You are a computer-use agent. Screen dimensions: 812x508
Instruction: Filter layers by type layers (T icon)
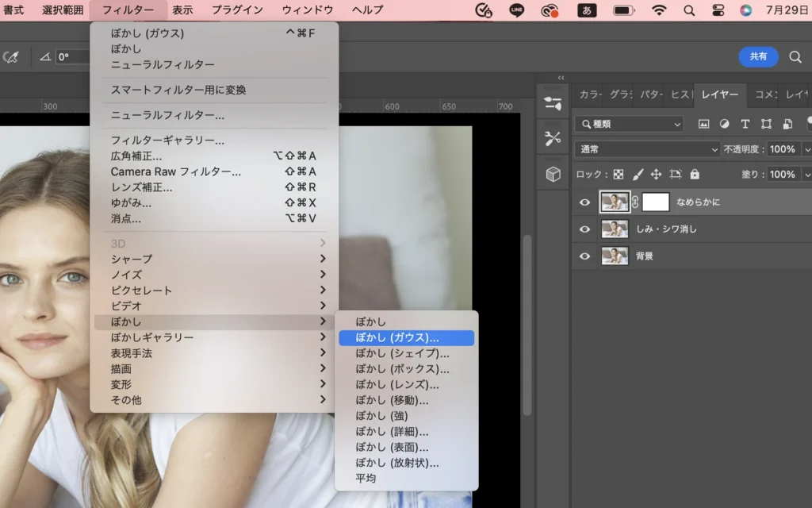click(745, 124)
